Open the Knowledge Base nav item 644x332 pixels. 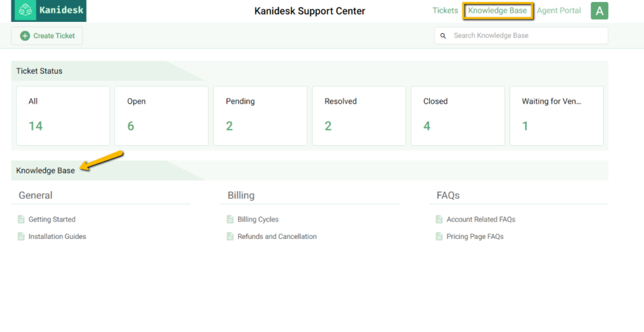coord(497,11)
